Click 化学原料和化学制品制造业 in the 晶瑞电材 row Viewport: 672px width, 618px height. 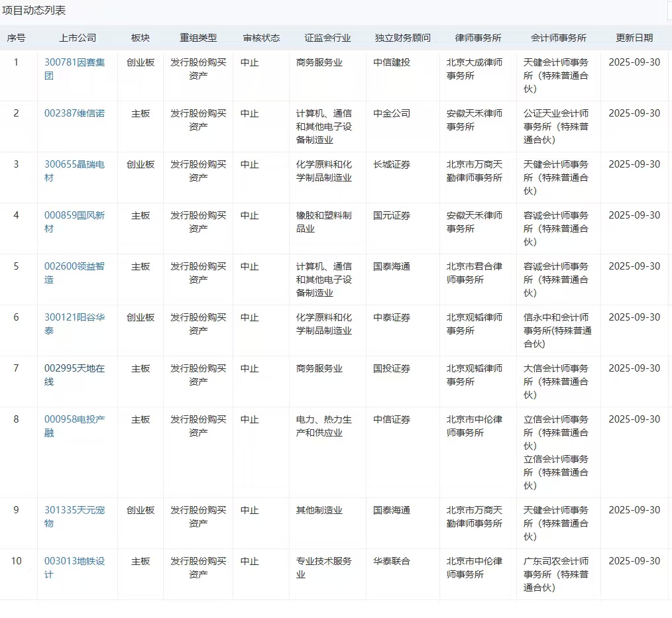(x=324, y=171)
